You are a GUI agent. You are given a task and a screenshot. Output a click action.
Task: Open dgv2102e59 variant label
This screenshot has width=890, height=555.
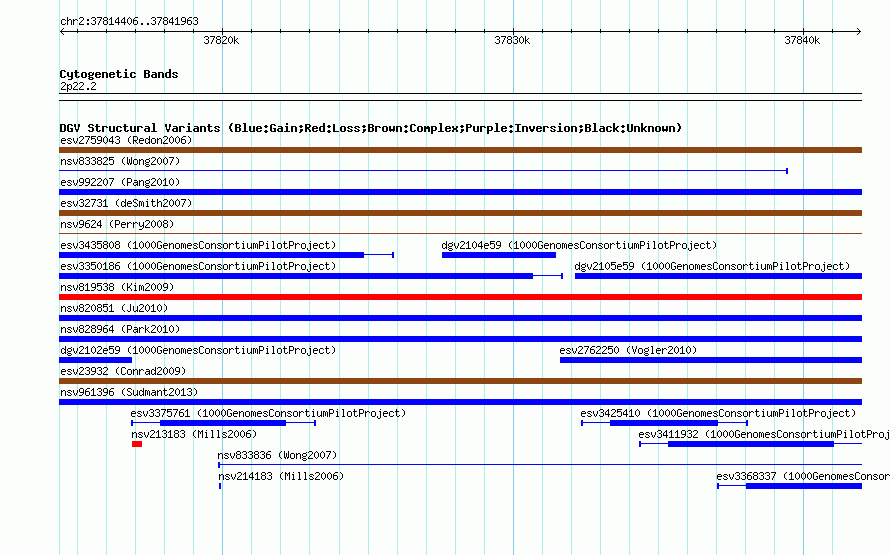198,350
